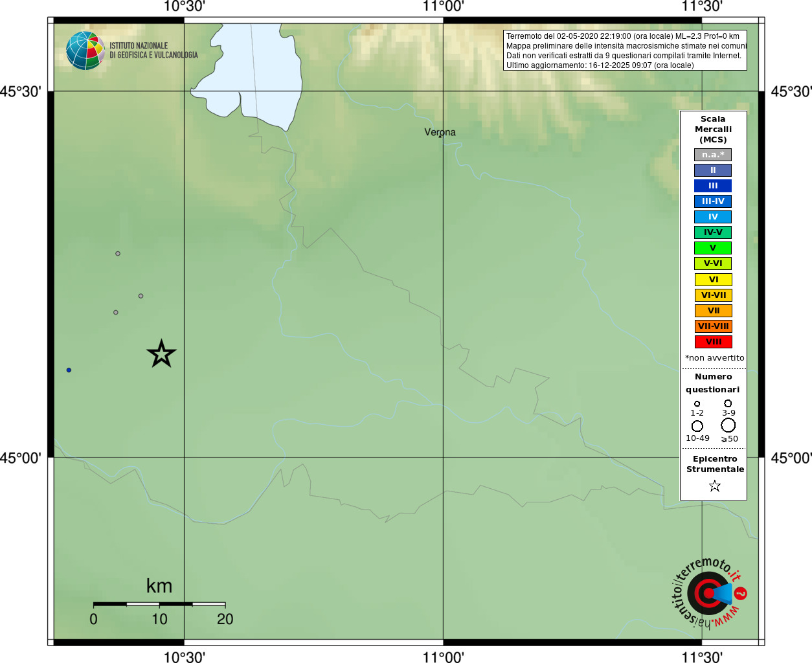The width and height of the screenshot is (812, 663).
Task: Click the left 45°30' latitude label
Action: tap(20, 91)
